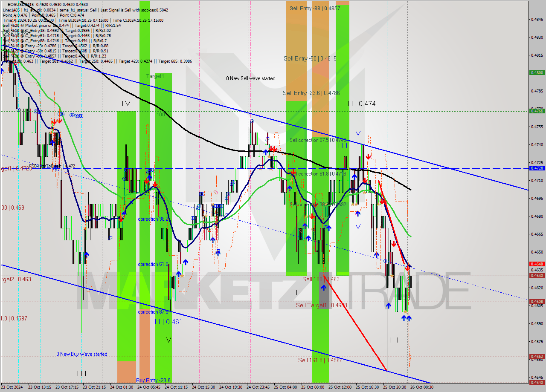The image size is (546, 392).
Task: Click '24 Oct 23:45' on the time axis
Action: coord(258,387)
